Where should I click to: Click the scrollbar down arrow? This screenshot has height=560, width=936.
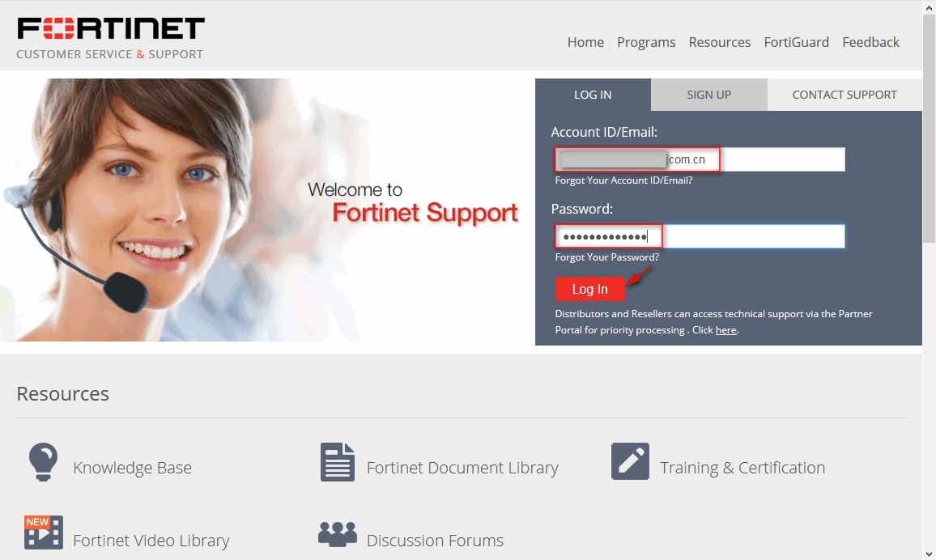pos(929,553)
